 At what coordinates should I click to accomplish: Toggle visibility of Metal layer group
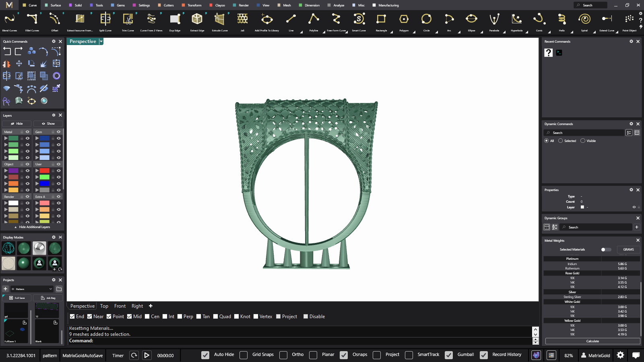pos(28,132)
